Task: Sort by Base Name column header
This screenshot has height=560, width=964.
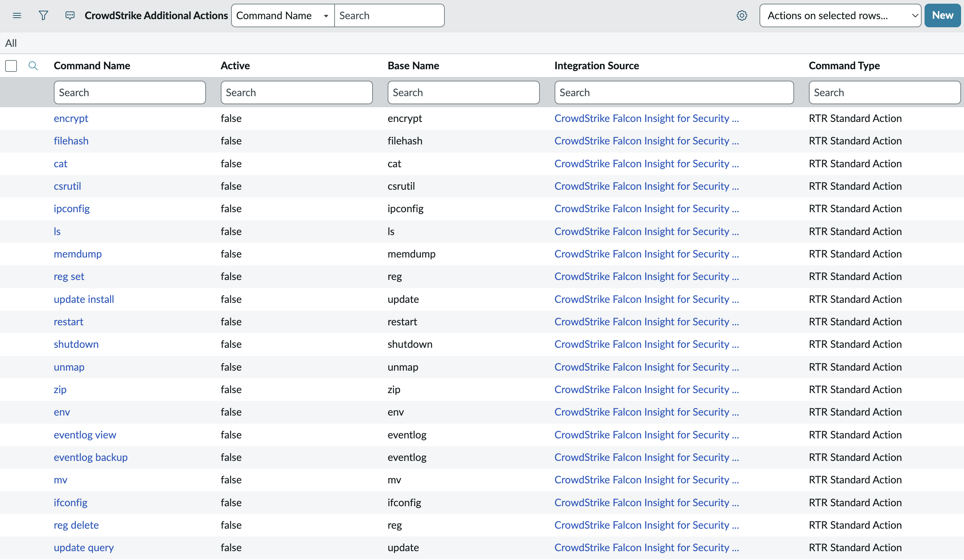Action: [413, 66]
